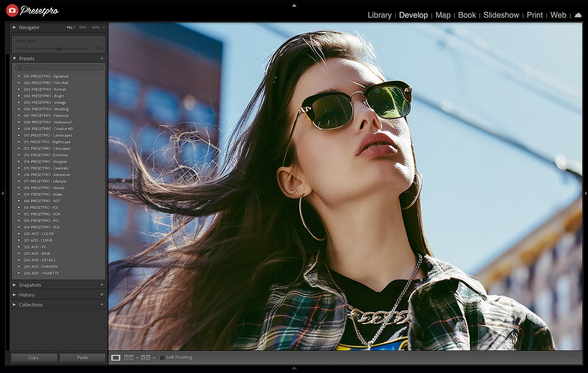Click the Copy... button
The height and width of the screenshot is (373, 588).
click(34, 358)
